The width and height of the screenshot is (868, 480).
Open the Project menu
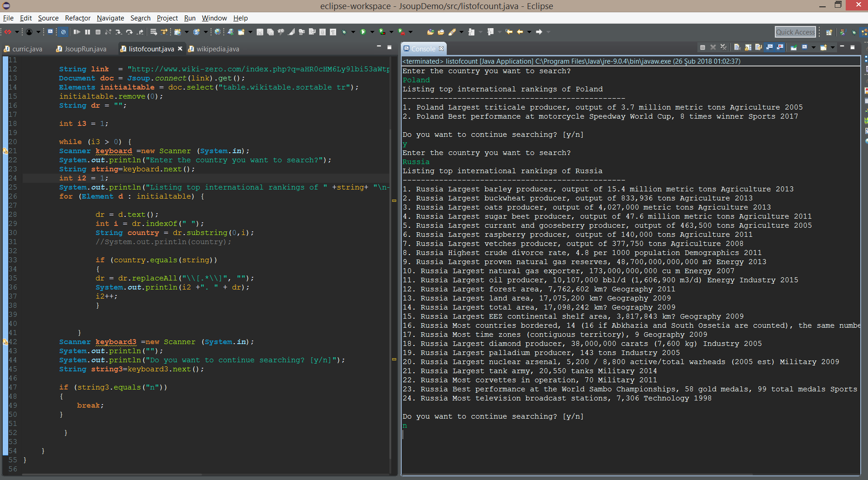(x=167, y=18)
